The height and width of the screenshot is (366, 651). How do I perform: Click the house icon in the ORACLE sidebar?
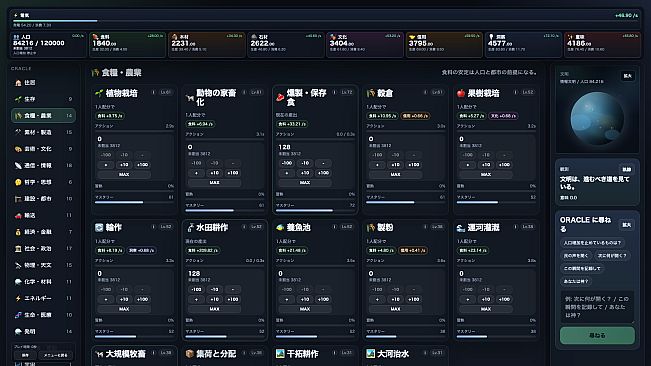(18, 83)
